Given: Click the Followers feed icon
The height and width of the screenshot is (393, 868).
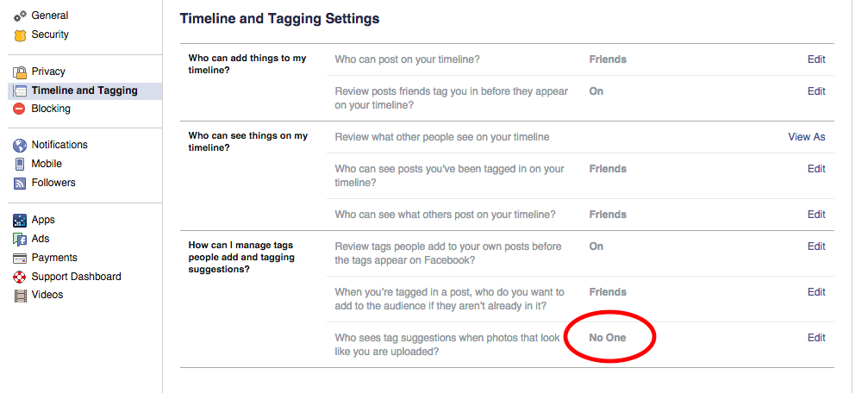Looking at the screenshot, I should [20, 183].
